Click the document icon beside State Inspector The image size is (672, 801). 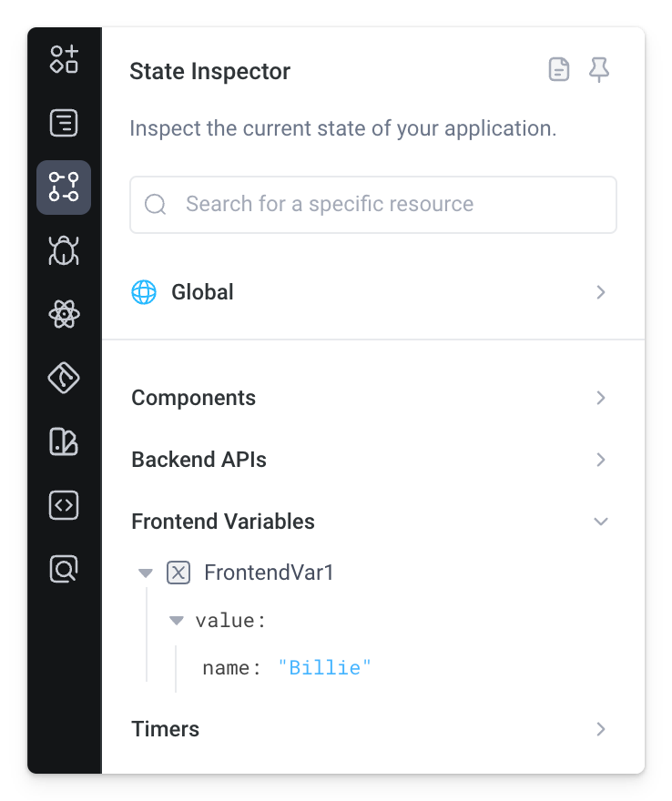click(x=559, y=69)
